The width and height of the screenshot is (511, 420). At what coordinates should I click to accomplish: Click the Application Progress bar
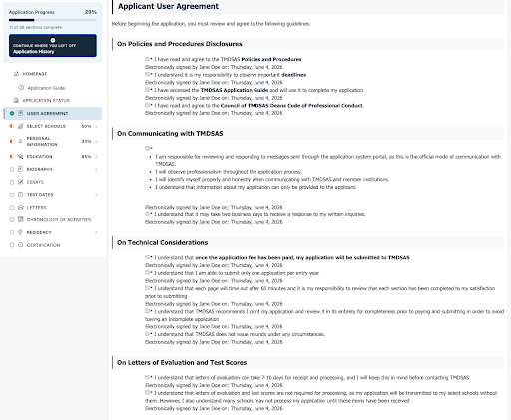coord(53,20)
